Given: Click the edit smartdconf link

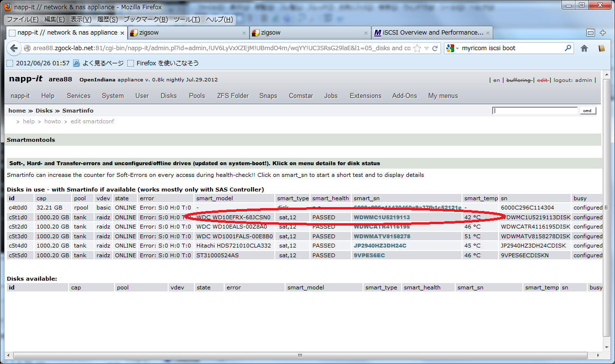Looking at the screenshot, I should [x=92, y=121].
